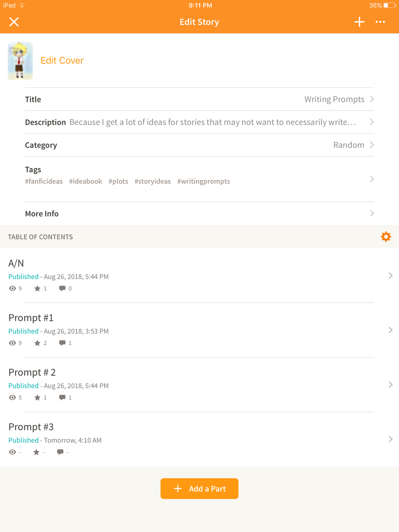Open the A/N story part
The height and width of the screenshot is (532, 399).
coord(199,275)
